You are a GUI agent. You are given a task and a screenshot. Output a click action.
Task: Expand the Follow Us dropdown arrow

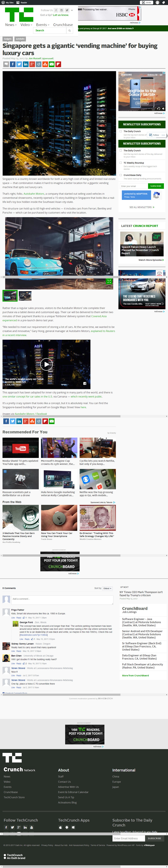[x=72, y=10]
